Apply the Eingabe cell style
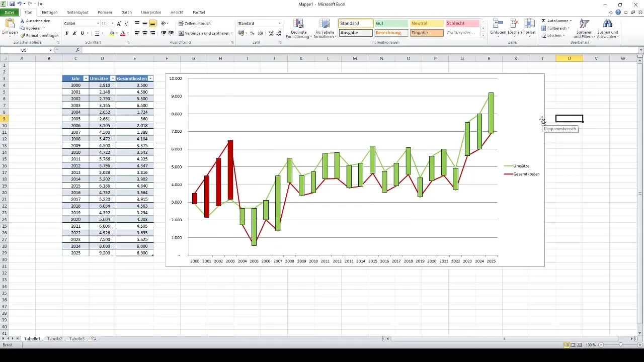The width and height of the screenshot is (644, 362). tap(427, 33)
